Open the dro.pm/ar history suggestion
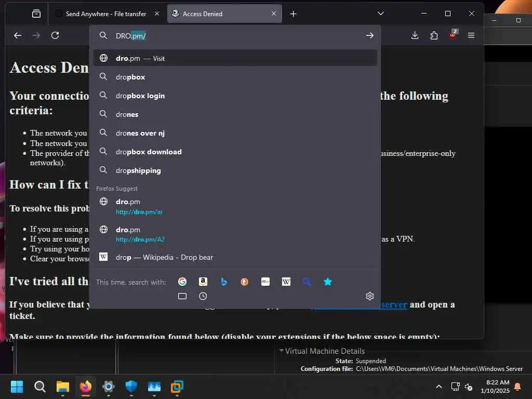Screen dimensions: 532x399 pyautogui.click(x=235, y=206)
